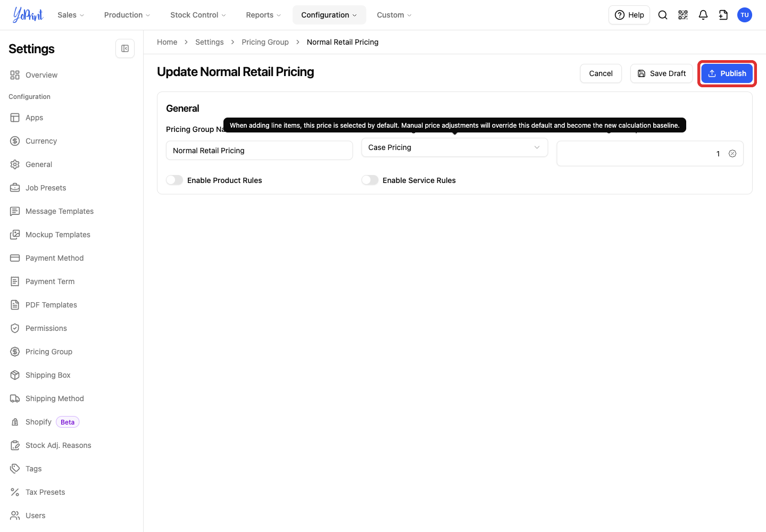Click the Pricing Group Name input field
Screen dimensions: 766x532
click(260, 151)
